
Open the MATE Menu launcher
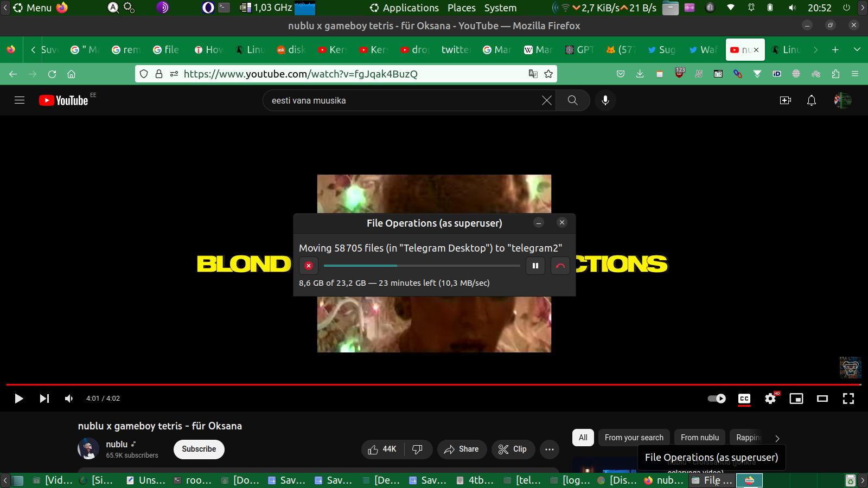point(33,8)
